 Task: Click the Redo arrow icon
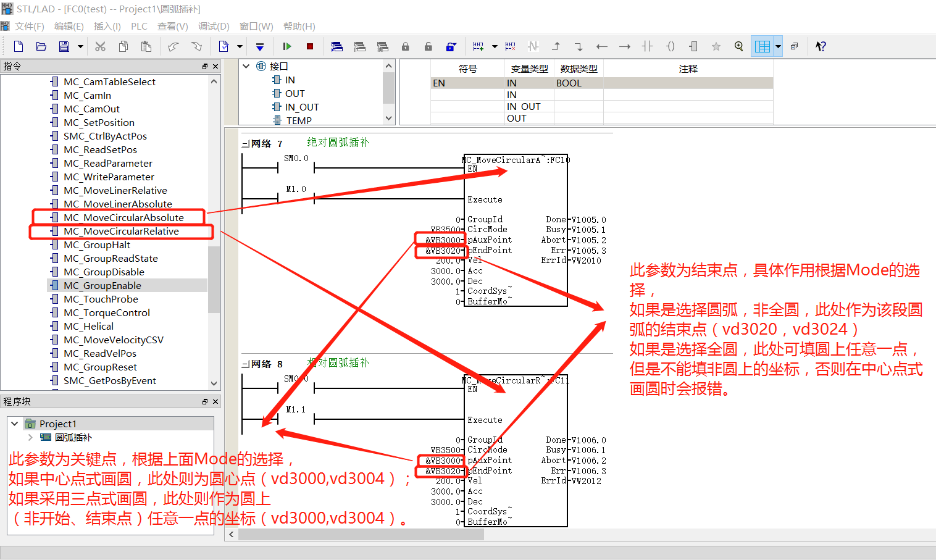[x=196, y=46]
